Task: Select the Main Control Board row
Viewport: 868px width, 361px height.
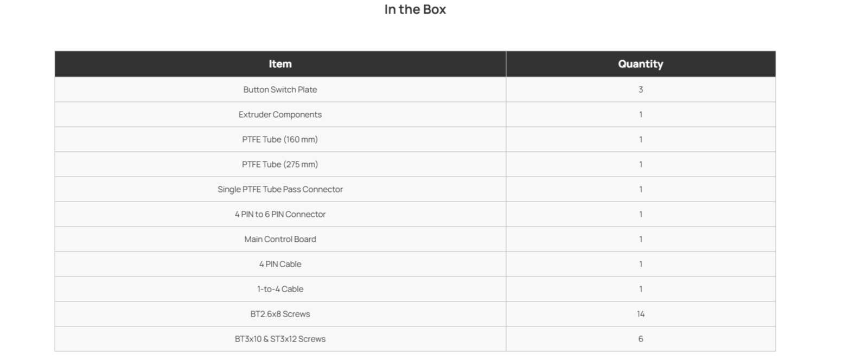Action: click(415, 239)
